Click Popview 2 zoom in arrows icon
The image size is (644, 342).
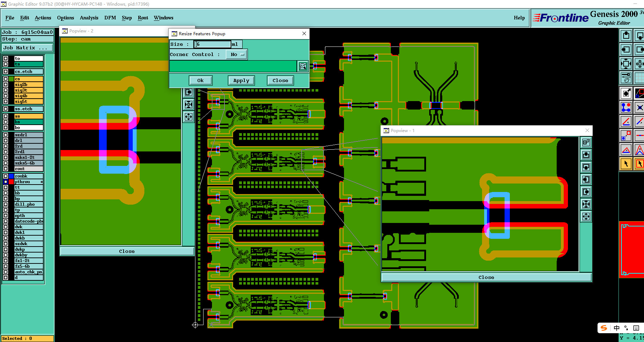pos(189,105)
